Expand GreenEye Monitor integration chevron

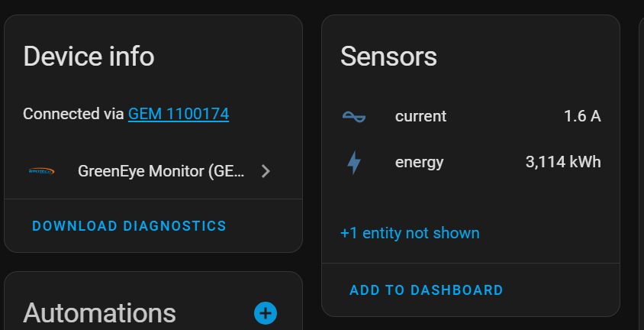266,171
